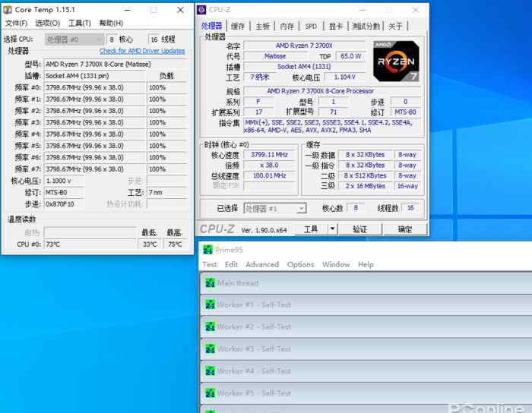Viewport: 532px width, 413px height.
Task: Click the Main thread window icon
Action: tap(210, 282)
